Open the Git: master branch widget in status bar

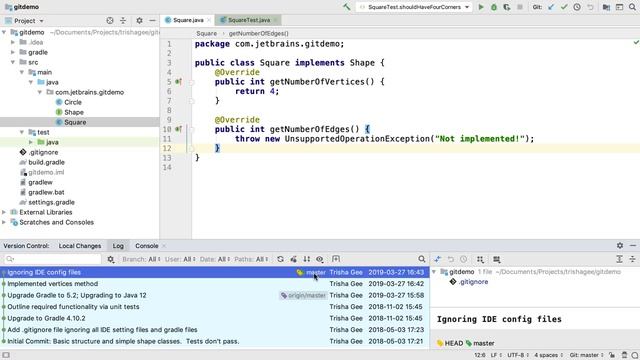(587, 355)
